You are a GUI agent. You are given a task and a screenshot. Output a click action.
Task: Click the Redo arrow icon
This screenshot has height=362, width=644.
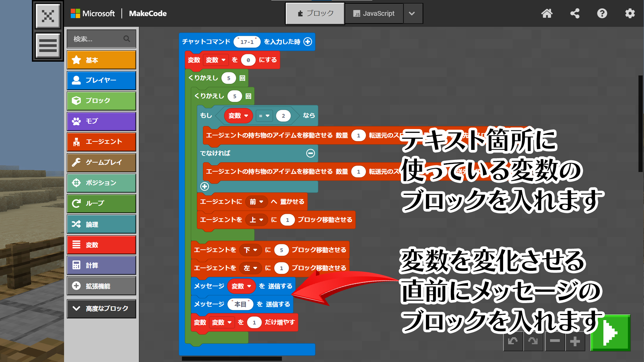point(533,341)
